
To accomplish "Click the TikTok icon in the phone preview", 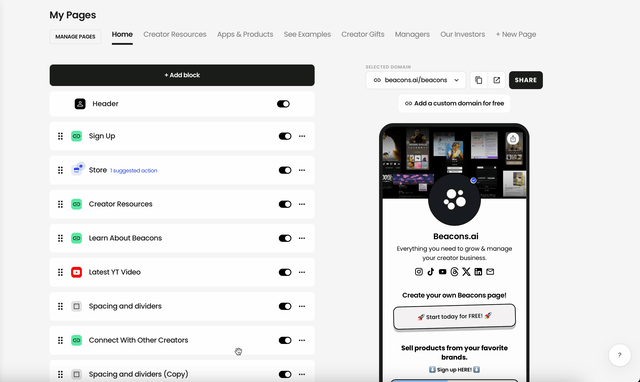I will (431, 272).
